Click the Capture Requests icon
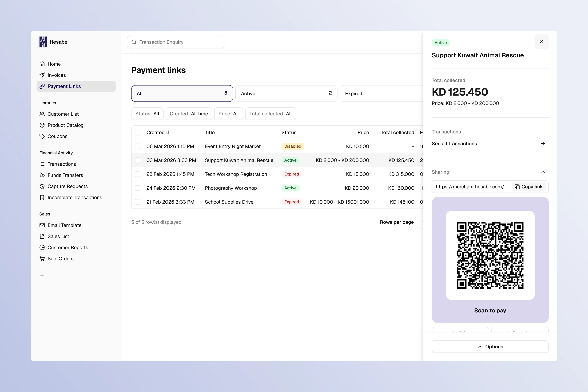Screen dimensions: 588x392 click(42, 186)
